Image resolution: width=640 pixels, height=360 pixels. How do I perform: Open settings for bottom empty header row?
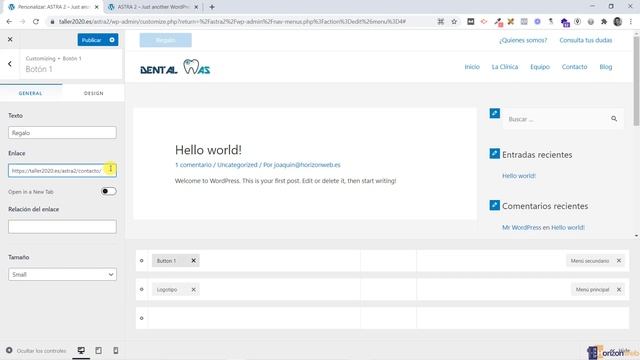point(142,318)
